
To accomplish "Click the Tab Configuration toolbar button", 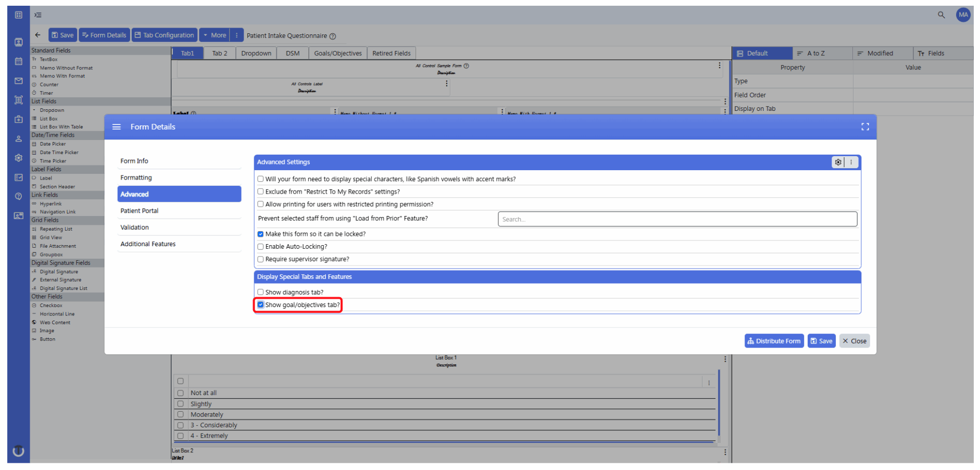I will (x=165, y=35).
